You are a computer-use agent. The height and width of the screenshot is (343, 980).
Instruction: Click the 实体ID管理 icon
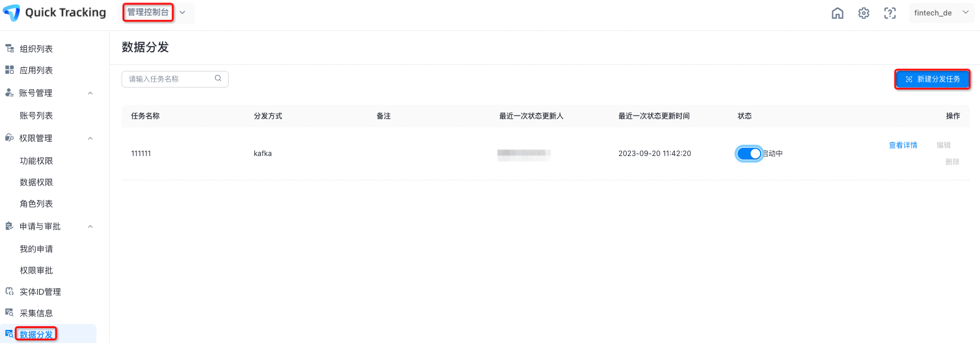(x=10, y=291)
